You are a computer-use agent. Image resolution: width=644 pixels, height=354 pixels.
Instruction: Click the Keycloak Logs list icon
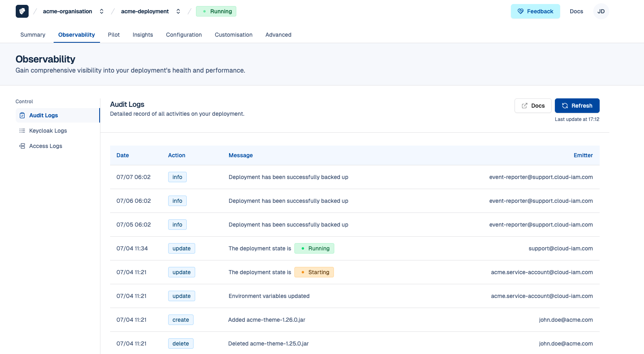(22, 131)
